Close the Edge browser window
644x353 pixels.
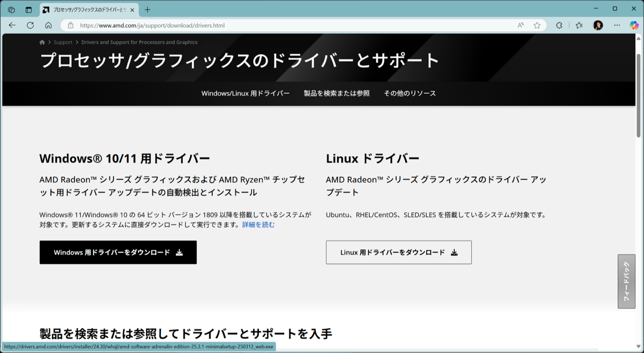pyautogui.click(x=634, y=9)
